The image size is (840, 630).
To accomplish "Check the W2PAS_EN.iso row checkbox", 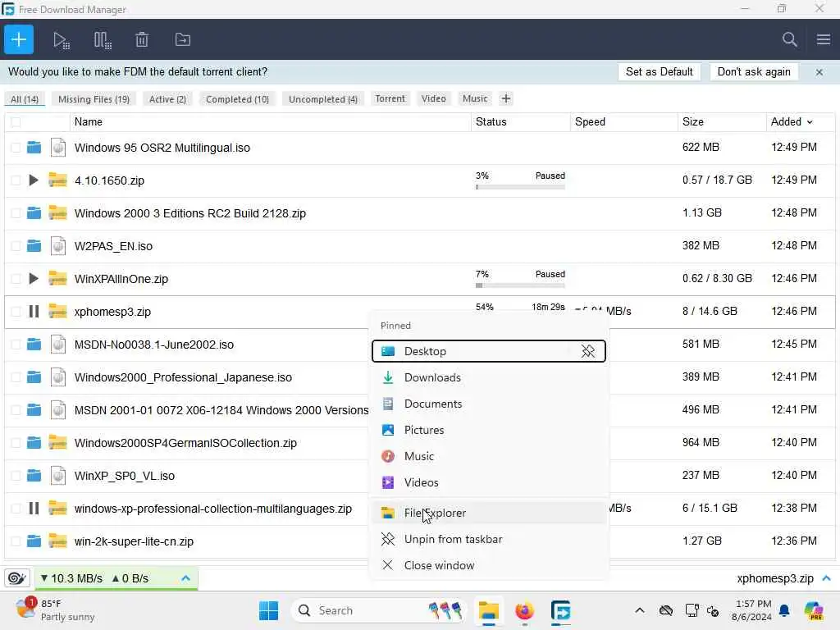I will click(x=16, y=246).
